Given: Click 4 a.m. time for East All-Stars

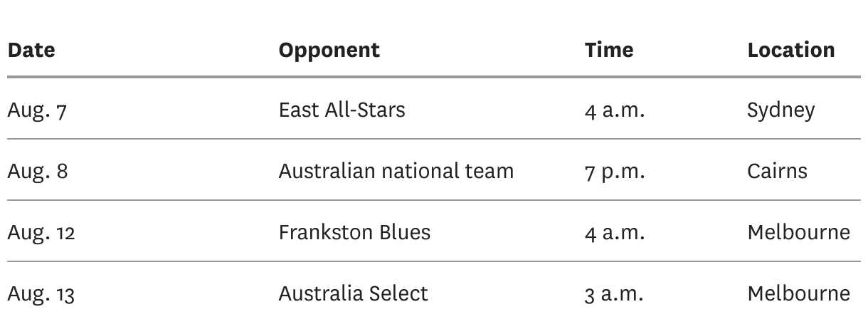Looking at the screenshot, I should click(615, 111).
